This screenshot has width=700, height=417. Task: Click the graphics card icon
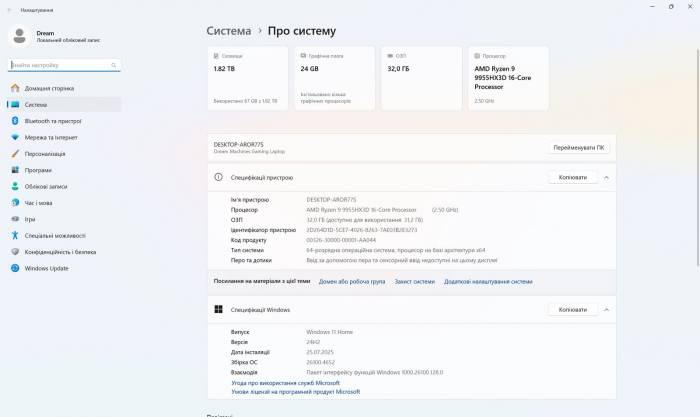click(303, 56)
